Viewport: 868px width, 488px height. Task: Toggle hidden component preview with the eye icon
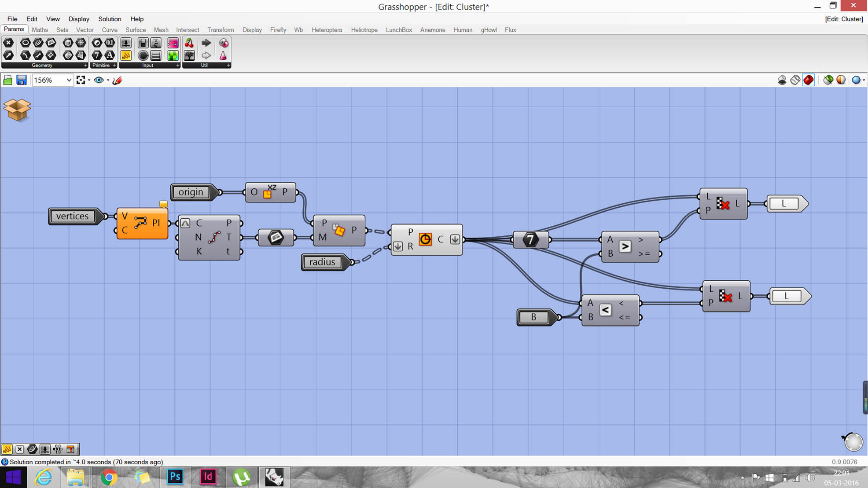[x=99, y=80]
